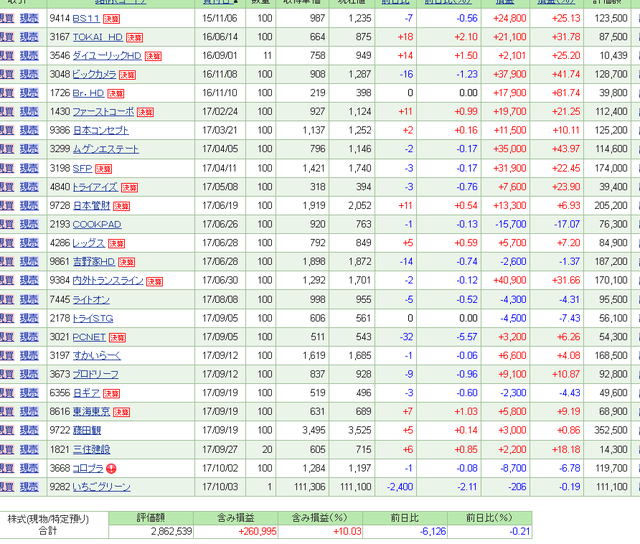Viewport: 640px width, 544px height.
Task: Open the 決算 badge for 東海東京
Action: coord(122,413)
